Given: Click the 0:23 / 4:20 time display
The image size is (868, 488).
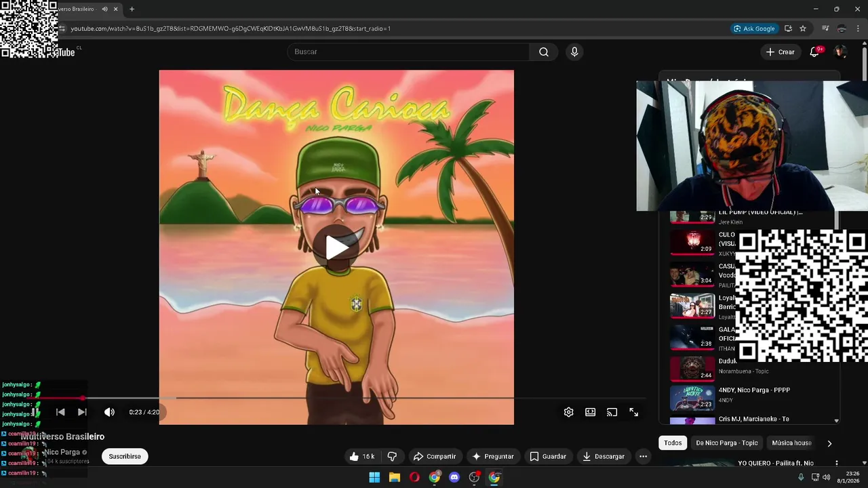Looking at the screenshot, I should click(144, 412).
